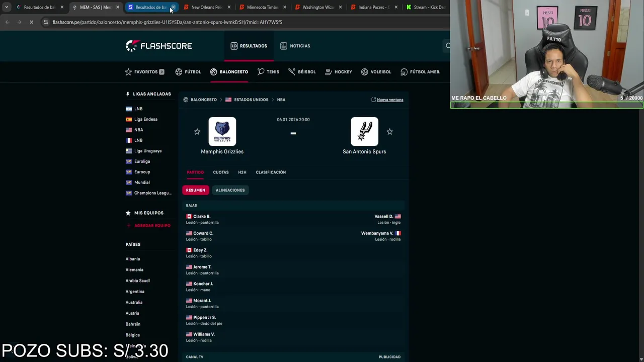Click Agregar Equipo link
The width and height of the screenshot is (644, 362).
149,226
